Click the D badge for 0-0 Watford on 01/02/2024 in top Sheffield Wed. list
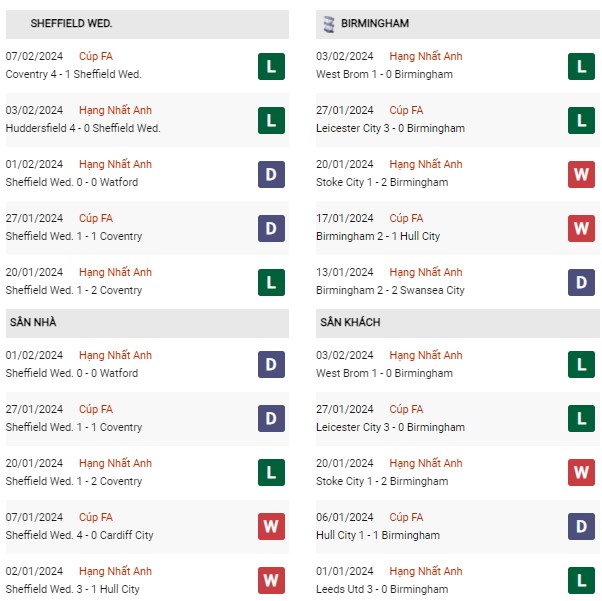This screenshot has height=601, width=602. pyautogui.click(x=271, y=174)
